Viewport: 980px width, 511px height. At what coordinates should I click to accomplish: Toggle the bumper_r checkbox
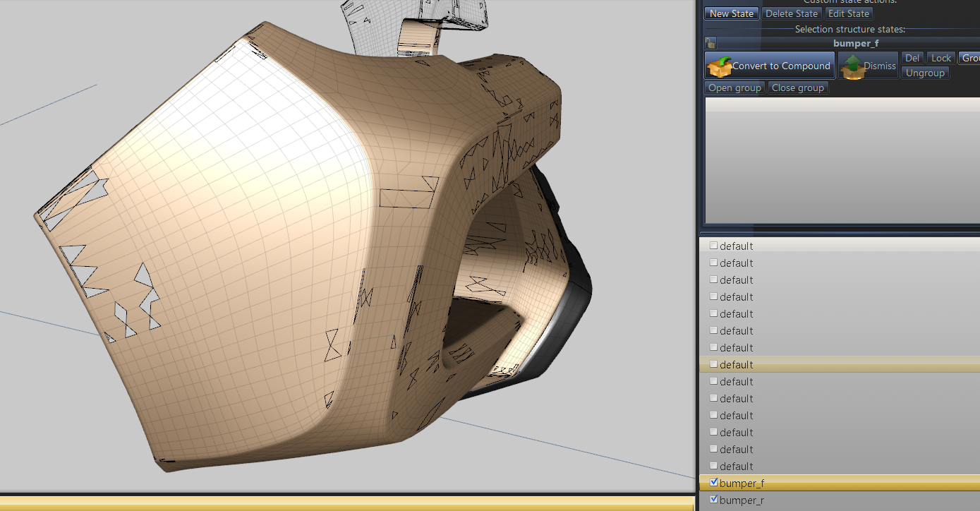(714, 500)
